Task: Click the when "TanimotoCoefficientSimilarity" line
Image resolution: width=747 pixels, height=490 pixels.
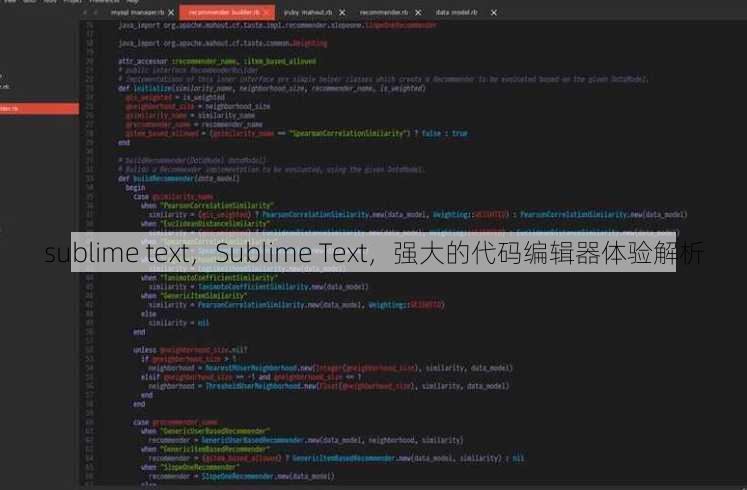Action: pyautogui.click(x=209, y=278)
